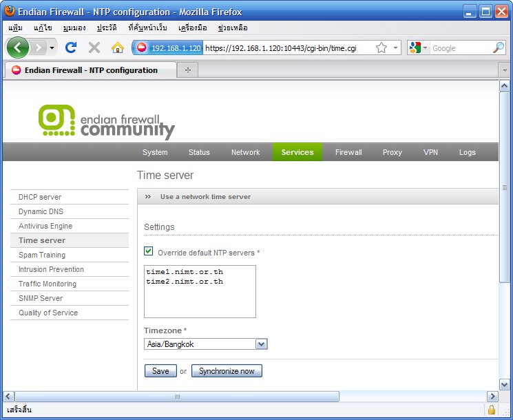The height and width of the screenshot is (420, 513).
Task: Select Time server in the sidebar
Action: tap(70, 240)
